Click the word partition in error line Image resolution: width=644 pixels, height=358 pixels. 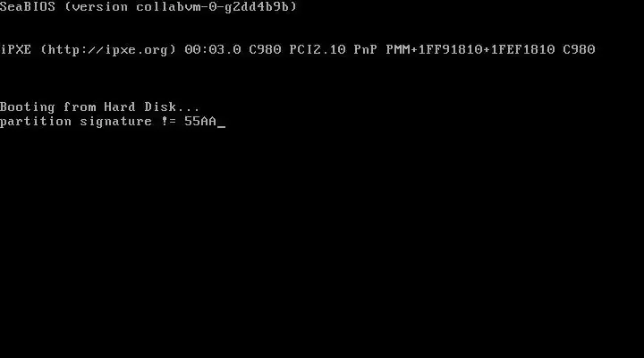click(36, 122)
